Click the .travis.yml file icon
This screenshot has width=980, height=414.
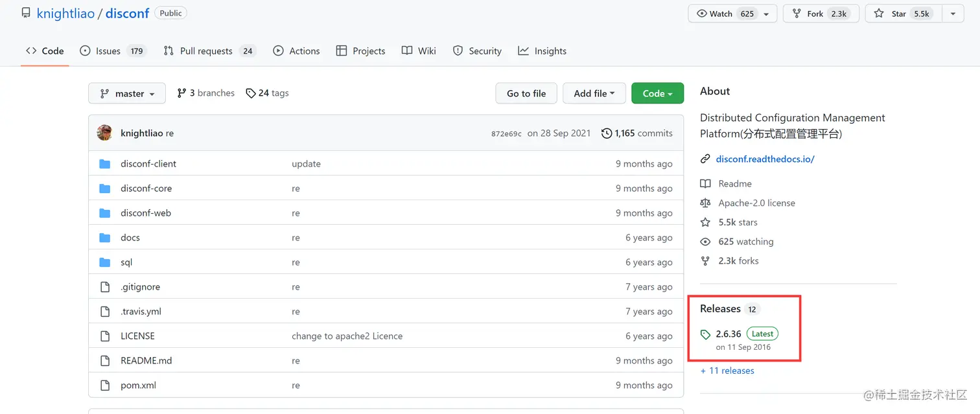tap(105, 312)
